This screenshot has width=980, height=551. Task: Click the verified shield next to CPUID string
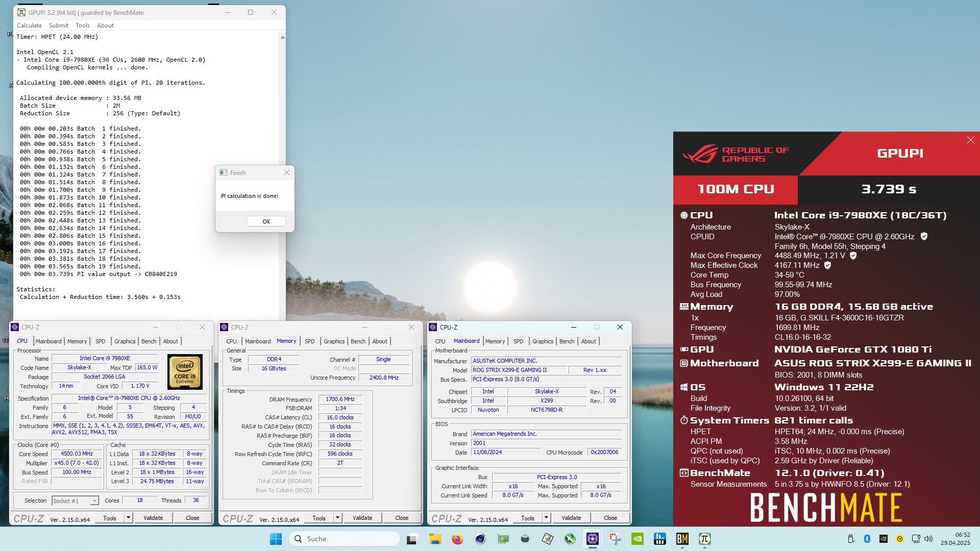[x=924, y=236]
